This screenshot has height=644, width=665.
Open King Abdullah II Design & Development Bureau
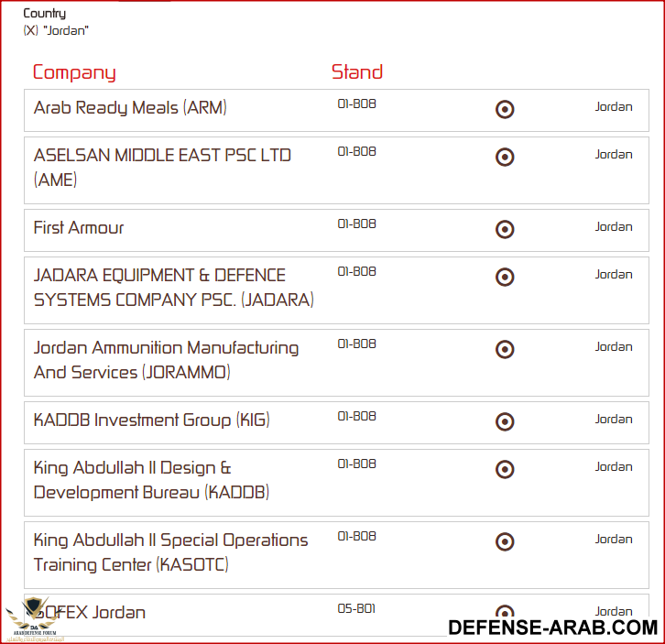(151, 480)
